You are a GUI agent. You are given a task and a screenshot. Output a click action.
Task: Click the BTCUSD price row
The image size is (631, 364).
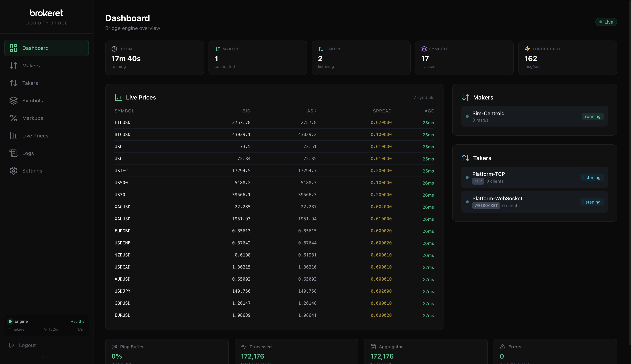(x=274, y=135)
